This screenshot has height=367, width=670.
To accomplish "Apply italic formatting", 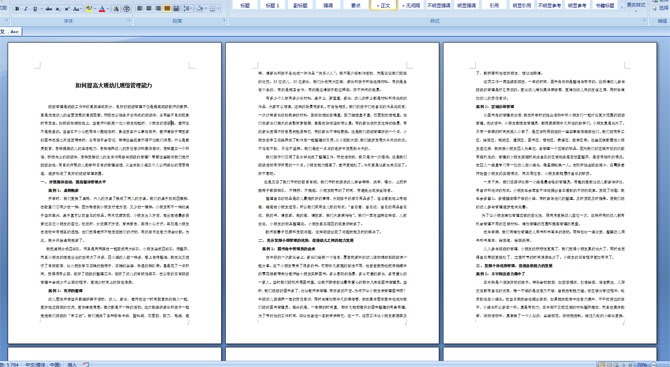I will pyautogui.click(x=26, y=9).
